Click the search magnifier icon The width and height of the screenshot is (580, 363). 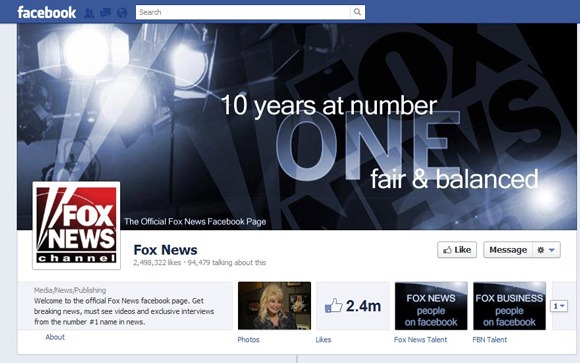357,12
